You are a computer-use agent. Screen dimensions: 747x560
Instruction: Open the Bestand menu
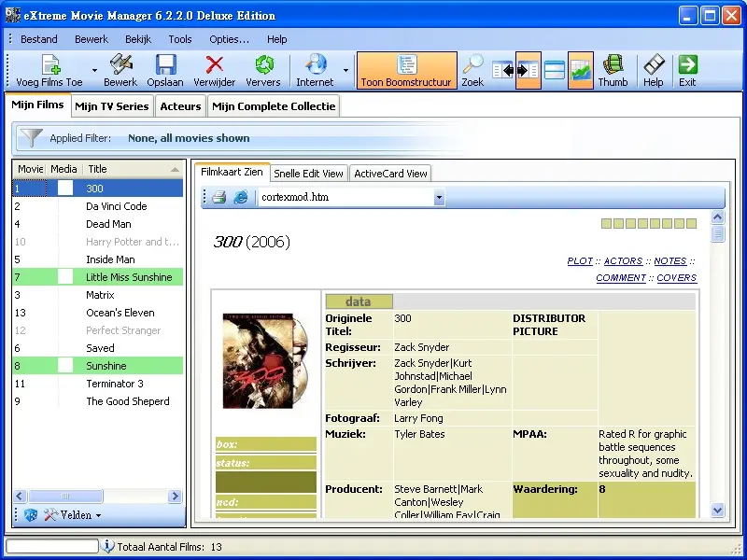coord(39,39)
